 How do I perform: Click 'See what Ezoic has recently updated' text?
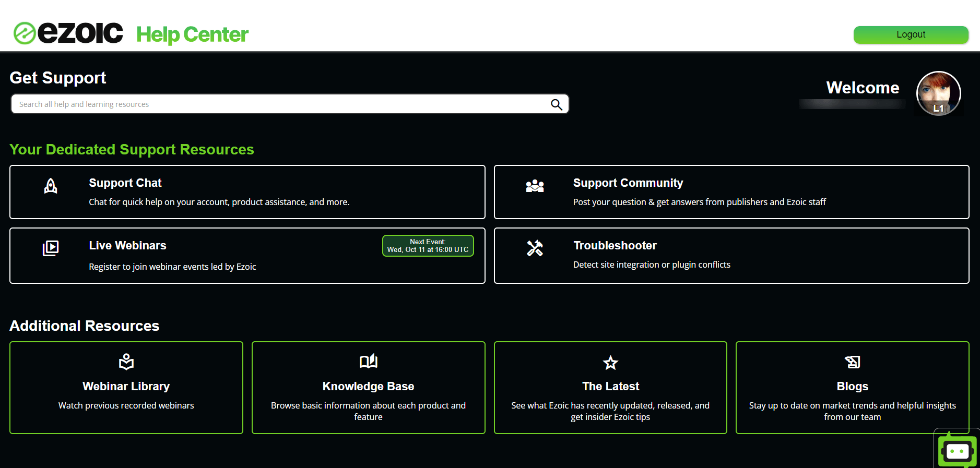point(610,411)
